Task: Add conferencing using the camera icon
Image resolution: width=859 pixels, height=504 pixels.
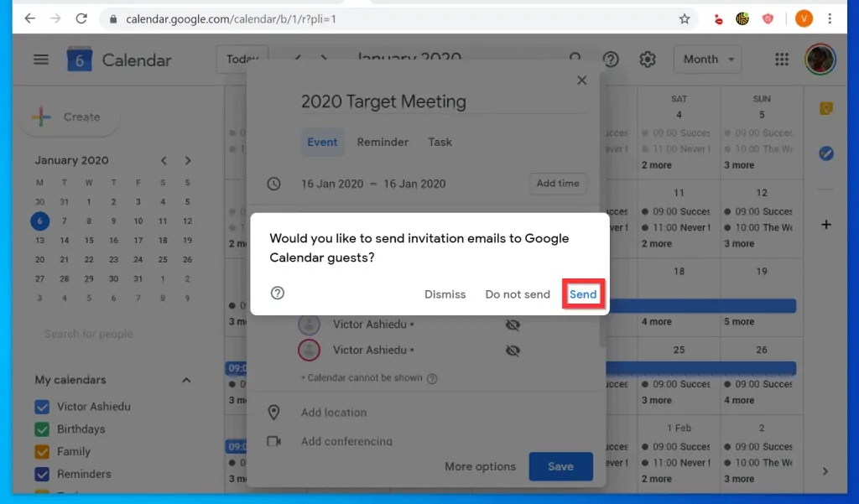Action: 273,442
